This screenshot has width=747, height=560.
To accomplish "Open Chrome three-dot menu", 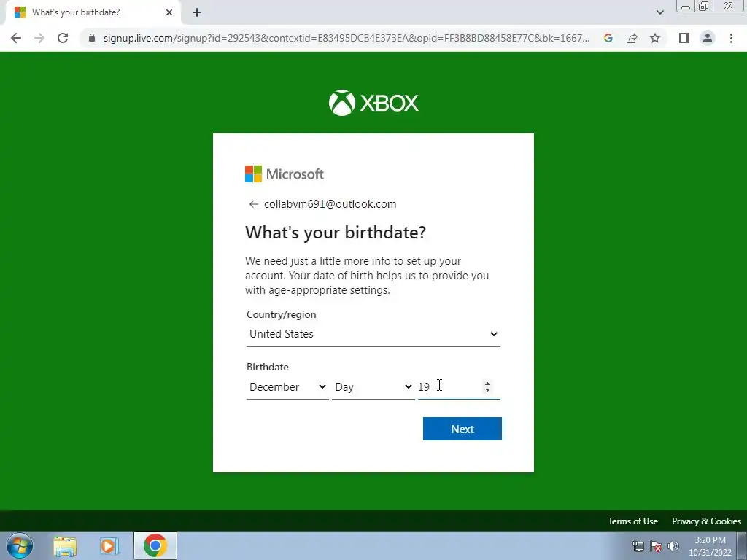I will (731, 38).
